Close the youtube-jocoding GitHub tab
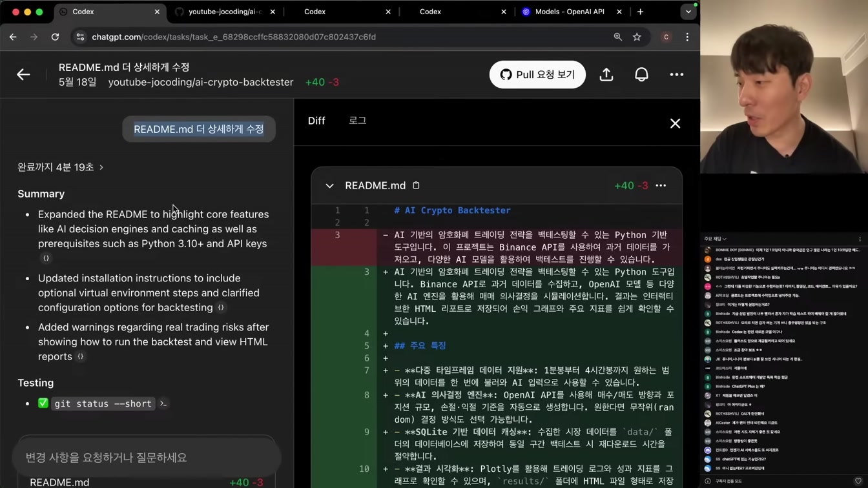The image size is (868, 488). click(x=273, y=12)
